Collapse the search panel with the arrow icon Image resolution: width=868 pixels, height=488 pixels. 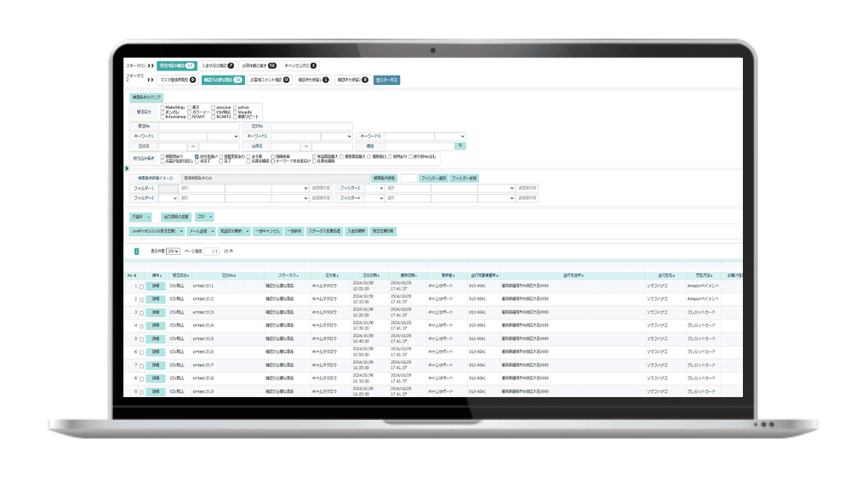[127, 168]
